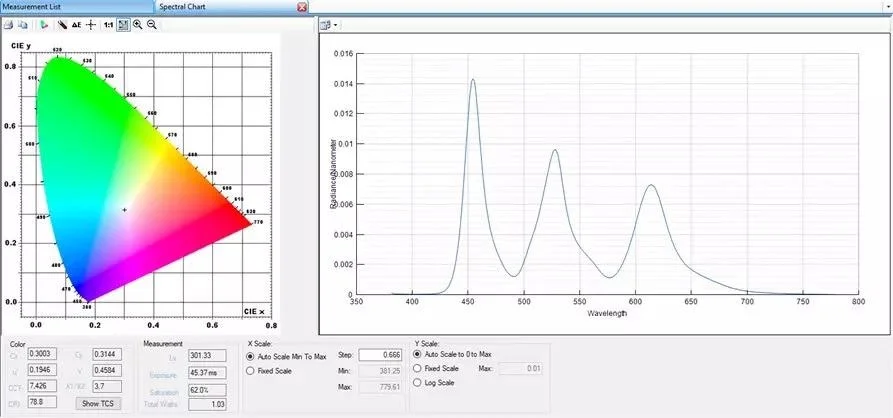Select X Scale Auto Scale Min To Max

pyautogui.click(x=286, y=356)
